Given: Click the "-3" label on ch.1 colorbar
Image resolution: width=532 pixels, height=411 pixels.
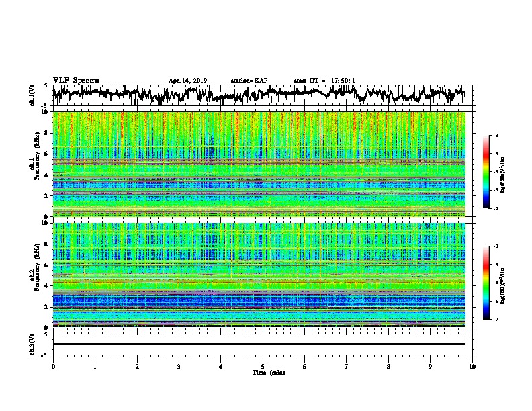Looking at the screenshot, I should pyautogui.click(x=495, y=135).
